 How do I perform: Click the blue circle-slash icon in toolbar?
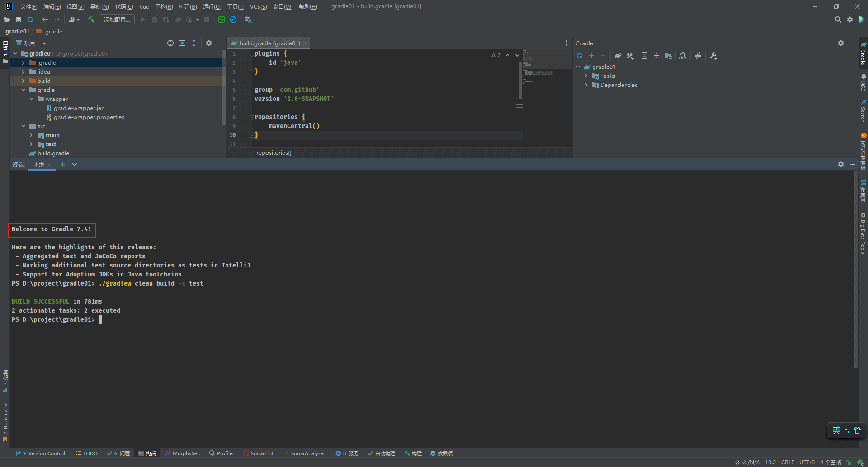233,19
